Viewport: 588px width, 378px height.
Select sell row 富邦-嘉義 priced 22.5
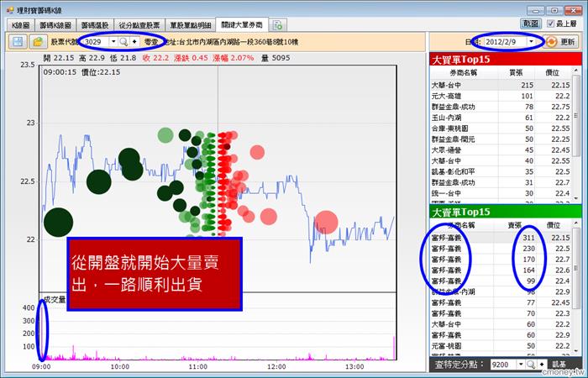pyautogui.click(x=501, y=249)
